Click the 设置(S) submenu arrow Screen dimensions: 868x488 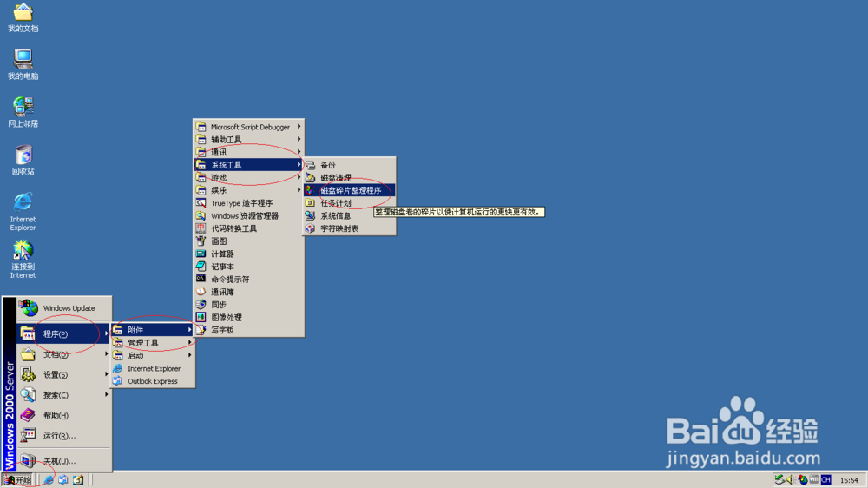pyautogui.click(x=106, y=374)
